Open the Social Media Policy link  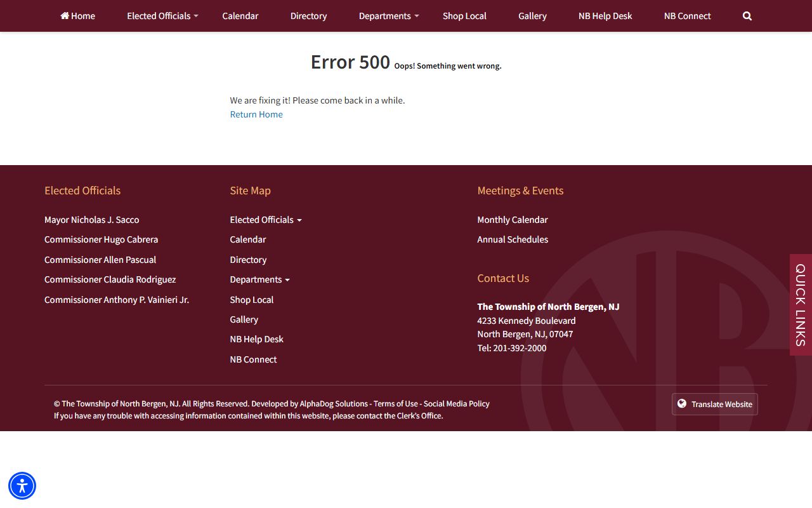456,404
